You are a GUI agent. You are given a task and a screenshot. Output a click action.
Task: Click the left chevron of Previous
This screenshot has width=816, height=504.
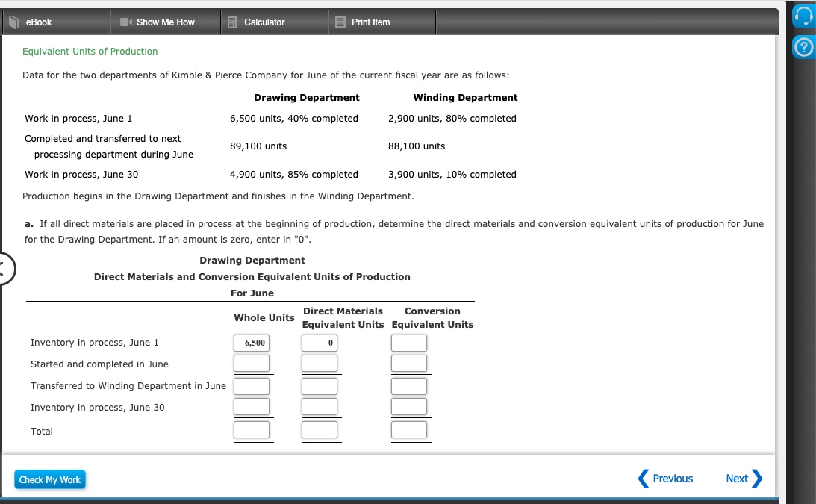644,479
